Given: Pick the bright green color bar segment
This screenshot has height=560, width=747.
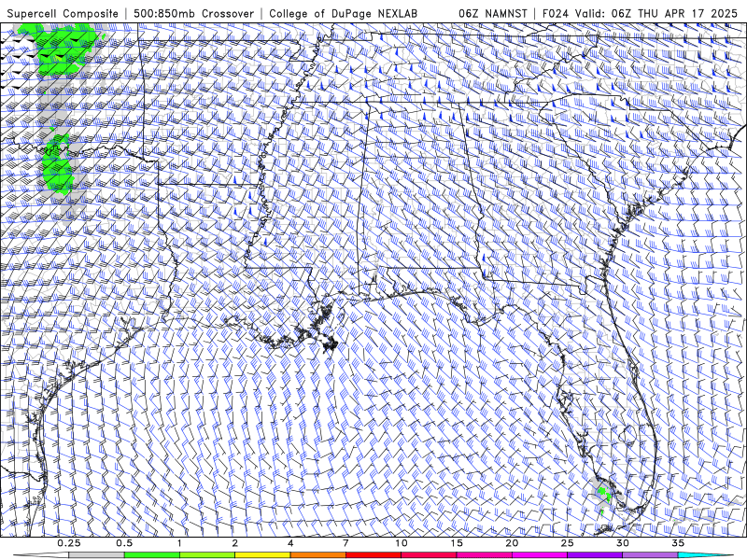Looking at the screenshot, I should pos(152,555).
